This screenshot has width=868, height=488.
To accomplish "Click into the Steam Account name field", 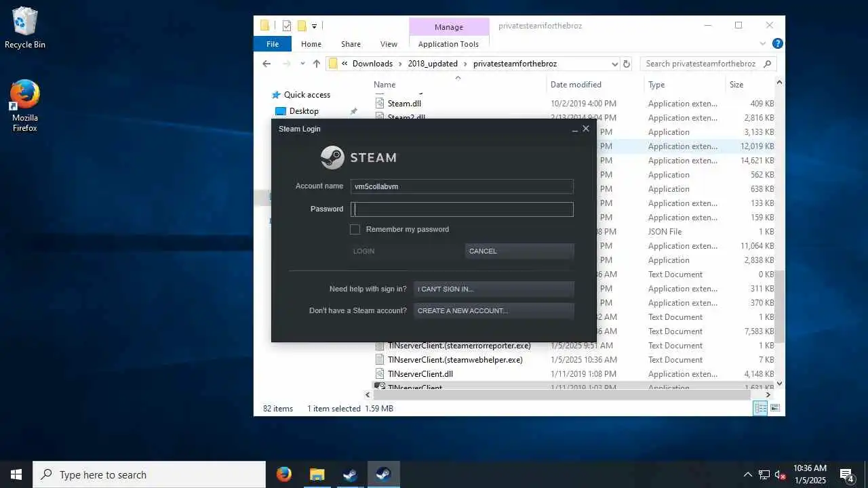I will pos(462,186).
